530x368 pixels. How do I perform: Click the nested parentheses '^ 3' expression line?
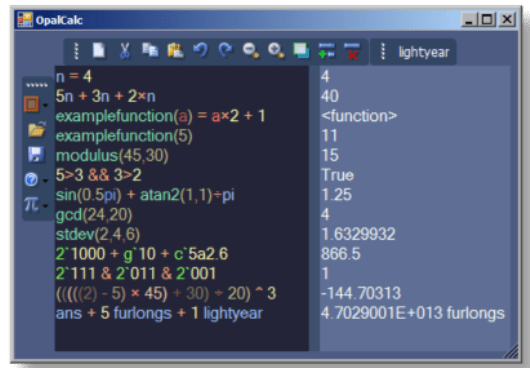166,293
